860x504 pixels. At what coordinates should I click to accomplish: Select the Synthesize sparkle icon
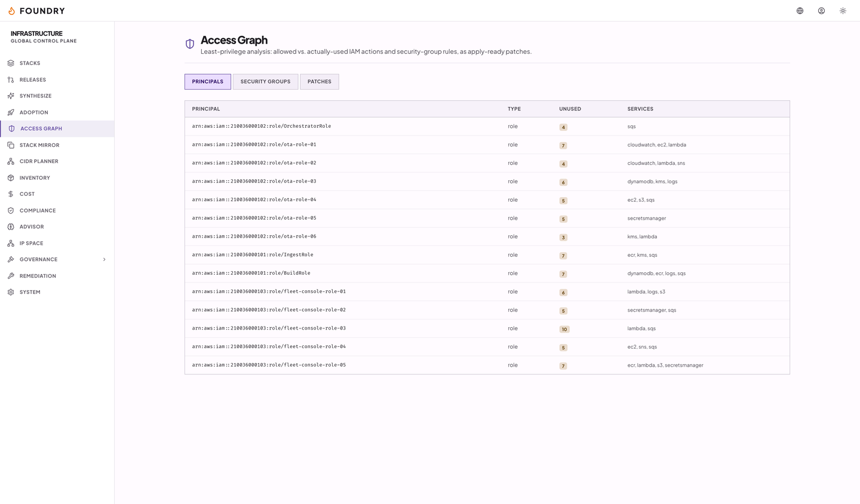(x=11, y=96)
